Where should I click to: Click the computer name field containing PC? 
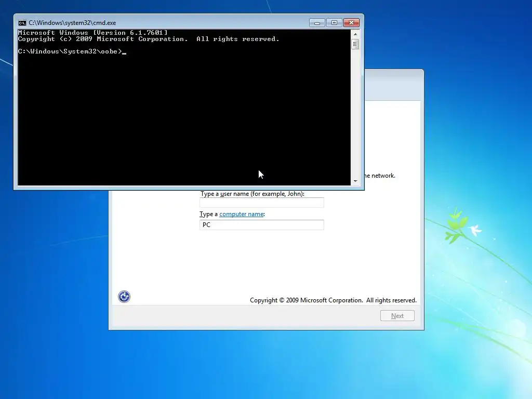pyautogui.click(x=262, y=225)
